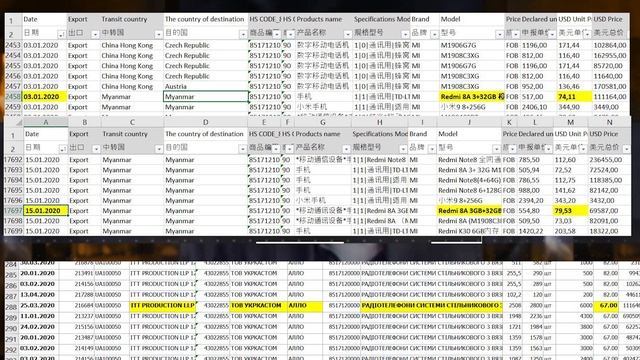640x360 pixels.
Task: Select column B header
Action: coord(84,122)
